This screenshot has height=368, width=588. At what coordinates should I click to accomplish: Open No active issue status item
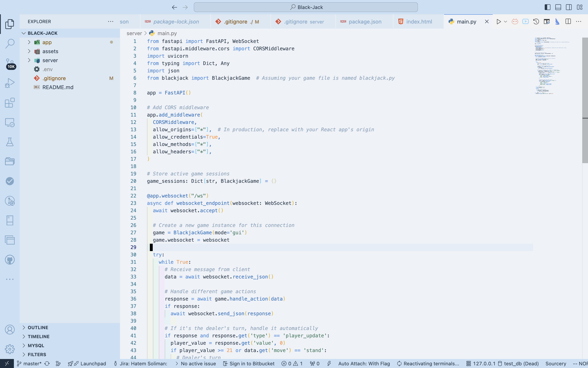point(195,364)
